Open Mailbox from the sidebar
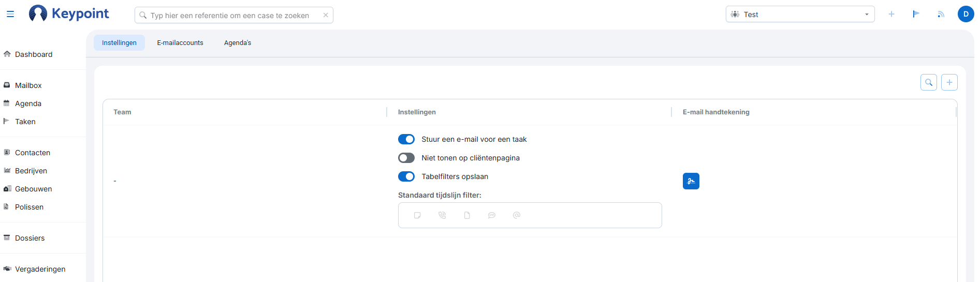The height and width of the screenshot is (282, 980). click(x=28, y=85)
